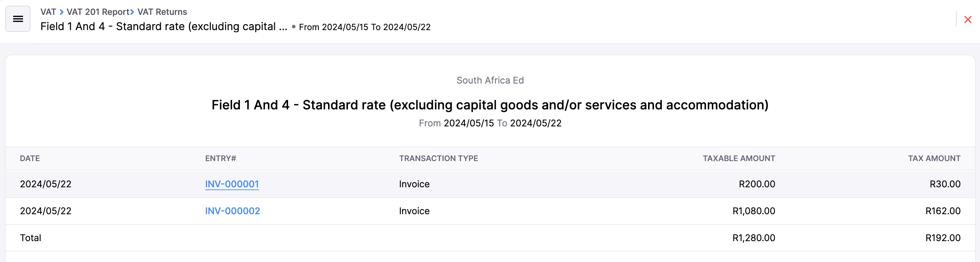This screenshot has width=980, height=262.
Task: Open the hamburger menu icon
Action: [x=18, y=19]
